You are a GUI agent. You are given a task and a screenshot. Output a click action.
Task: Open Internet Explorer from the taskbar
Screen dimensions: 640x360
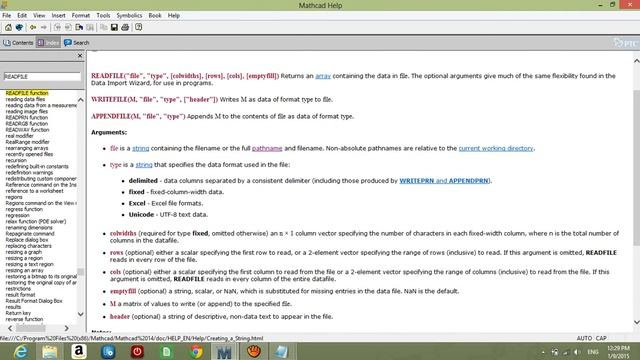(x=20, y=351)
